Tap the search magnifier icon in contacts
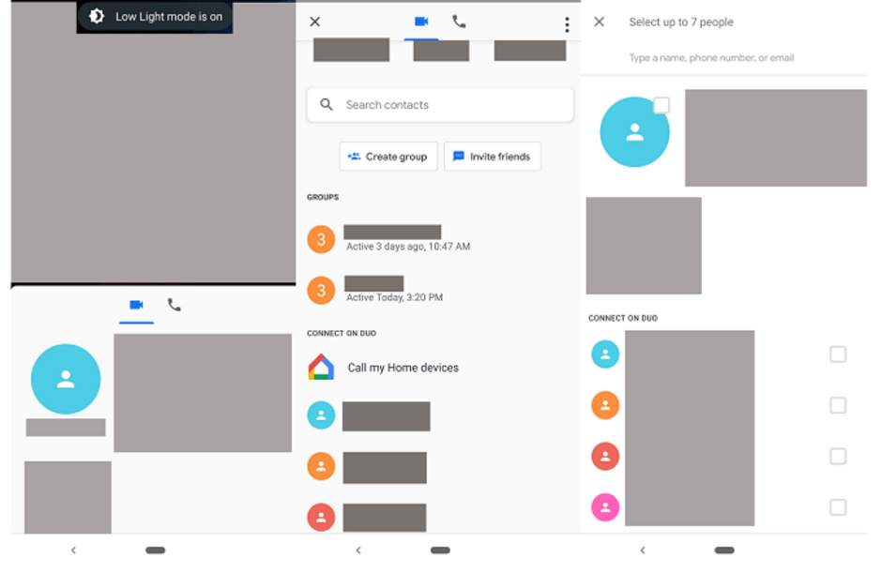This screenshot has width=882, height=588. point(325,104)
